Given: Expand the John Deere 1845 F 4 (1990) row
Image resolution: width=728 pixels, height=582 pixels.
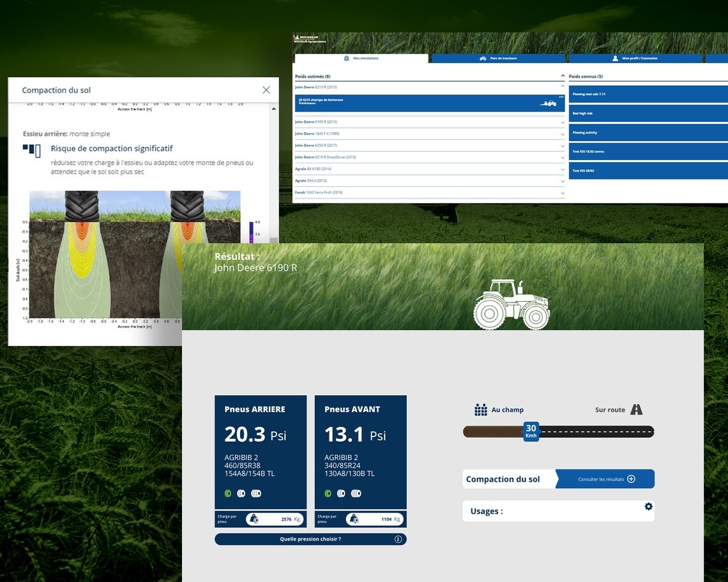Looking at the screenshot, I should [563, 134].
